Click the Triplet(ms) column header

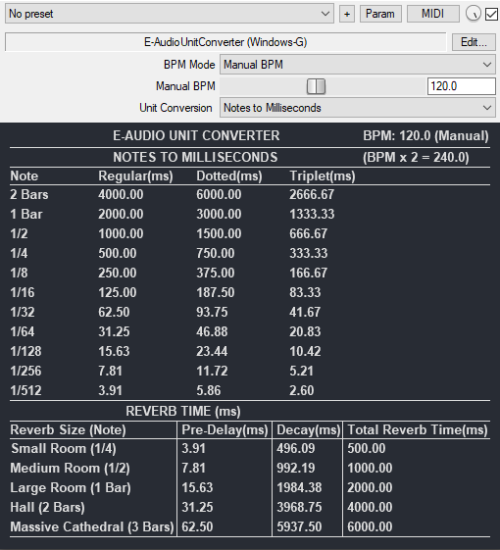322,176
